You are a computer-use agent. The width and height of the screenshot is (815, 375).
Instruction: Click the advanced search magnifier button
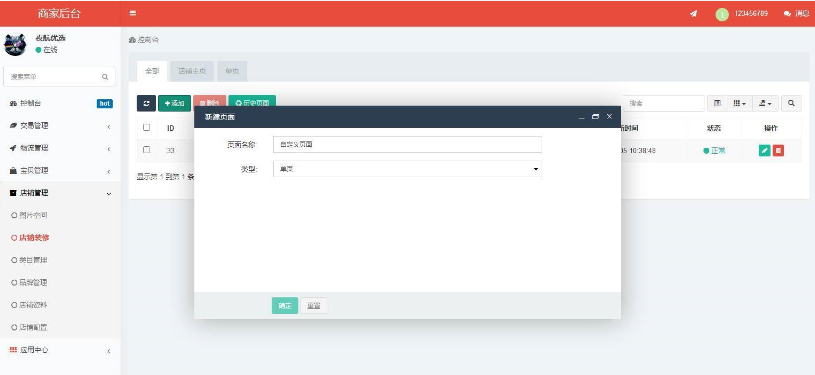tap(791, 104)
